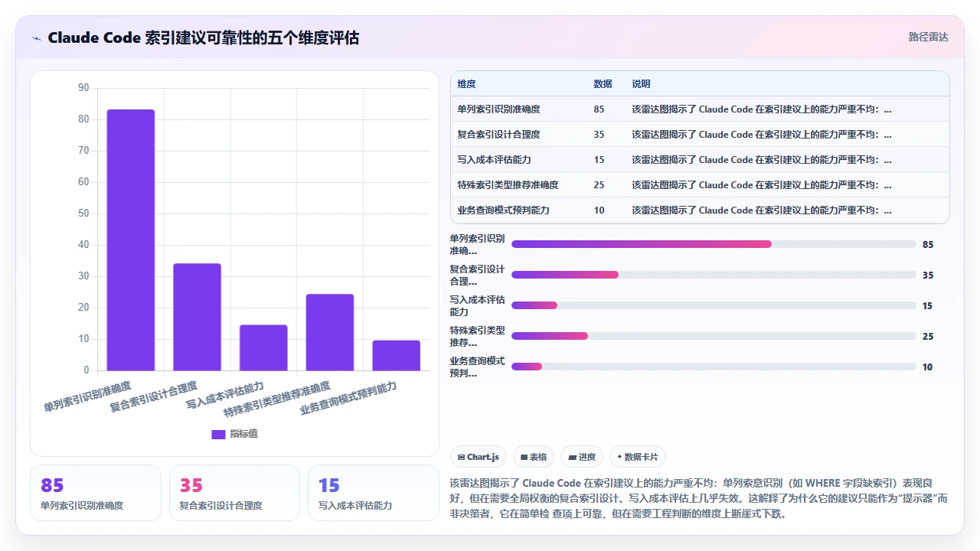Click the 数据 column header

(603, 84)
